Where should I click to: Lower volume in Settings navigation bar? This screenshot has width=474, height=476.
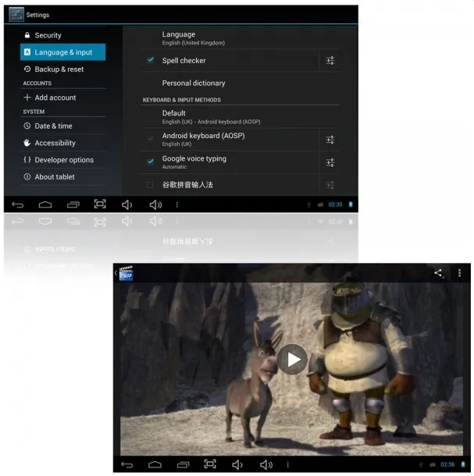127,205
